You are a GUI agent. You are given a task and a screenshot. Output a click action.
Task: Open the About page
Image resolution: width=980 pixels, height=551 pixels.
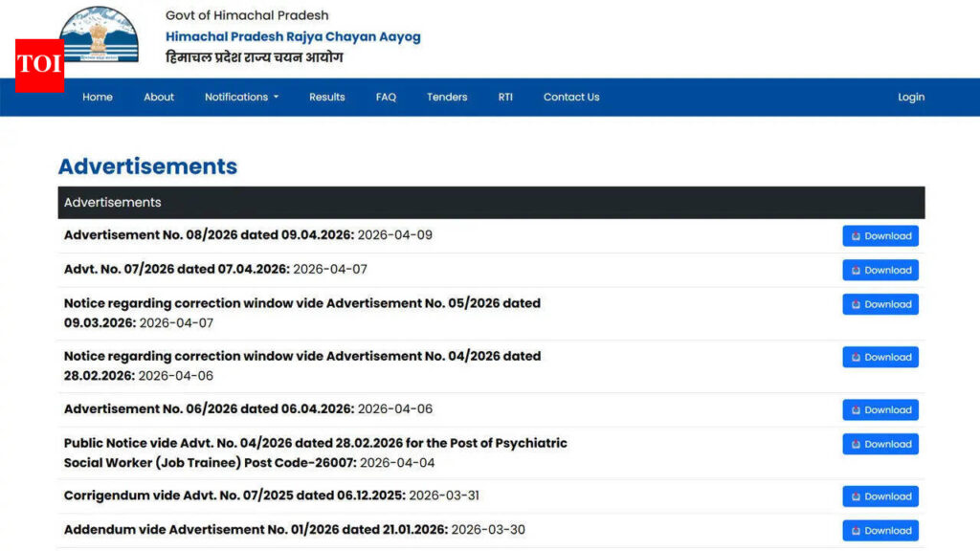[159, 97]
